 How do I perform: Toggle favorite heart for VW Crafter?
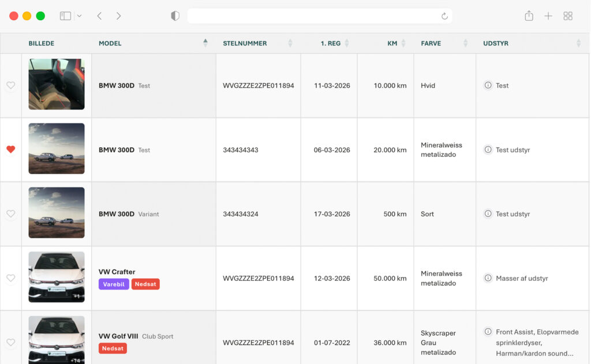click(x=10, y=278)
